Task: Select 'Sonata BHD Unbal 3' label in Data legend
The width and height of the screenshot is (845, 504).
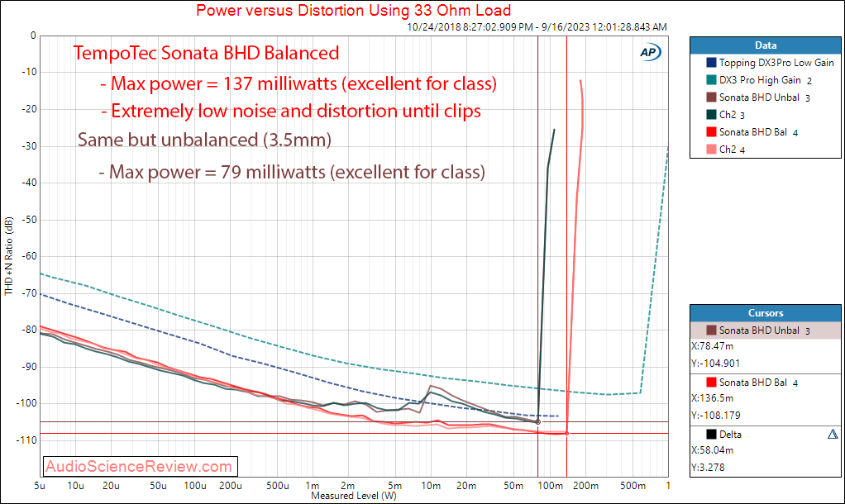Action: pos(765,97)
